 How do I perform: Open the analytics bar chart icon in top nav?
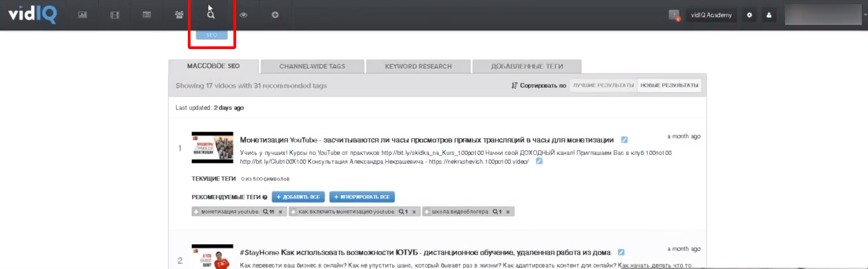[x=83, y=15]
